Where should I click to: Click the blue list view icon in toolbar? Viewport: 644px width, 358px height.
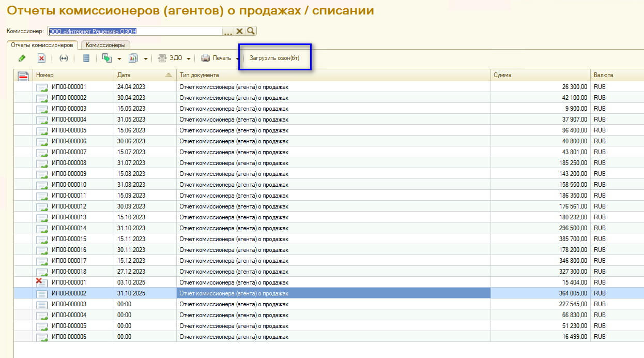[x=86, y=58]
